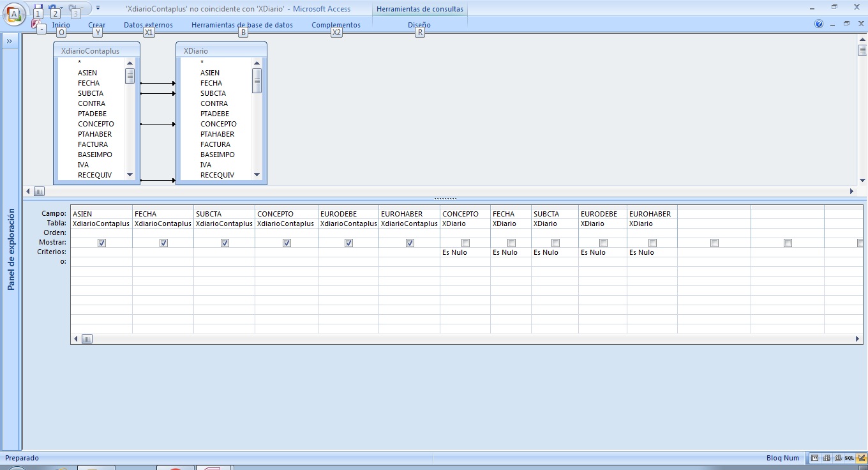Select XDiario table title bar
868x470 pixels.
[x=221, y=50]
